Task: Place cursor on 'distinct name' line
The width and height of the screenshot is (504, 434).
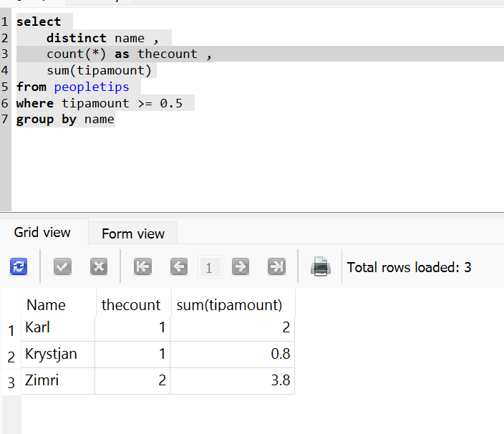Action: point(102,38)
